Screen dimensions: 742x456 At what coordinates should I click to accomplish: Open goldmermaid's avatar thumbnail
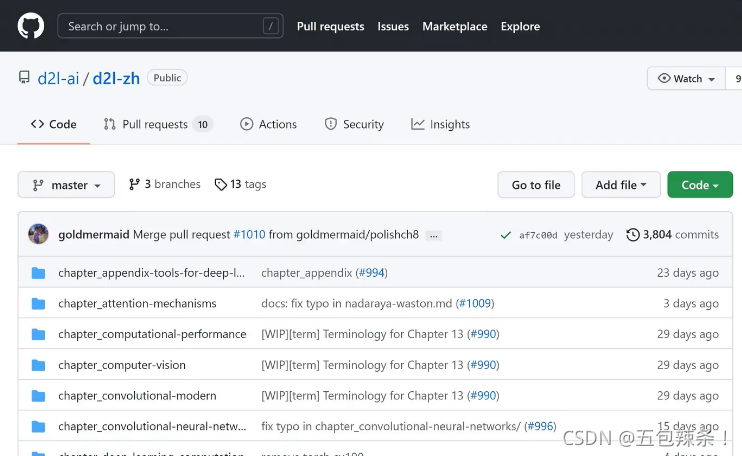[38, 234]
